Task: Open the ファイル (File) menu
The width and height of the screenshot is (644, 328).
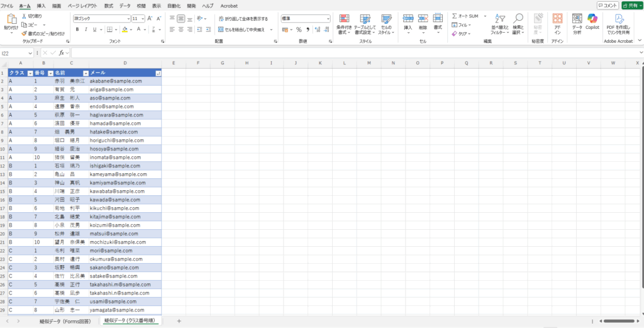Action: tap(7, 6)
